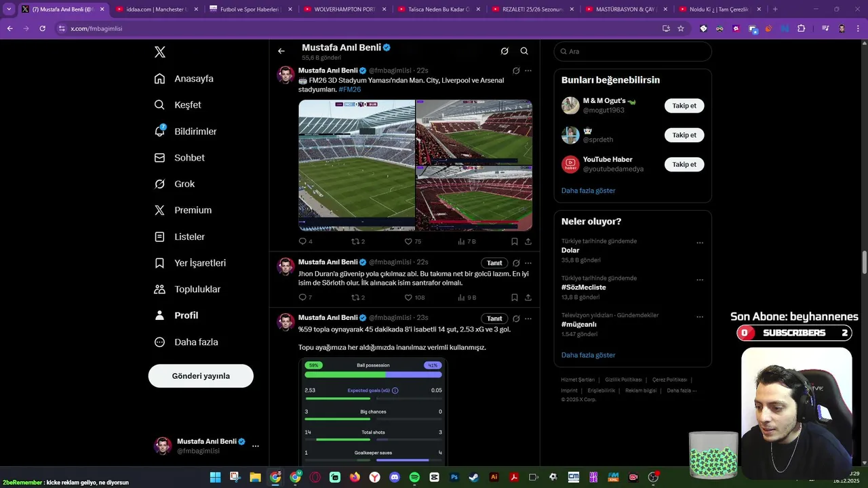868x488 pixels.
Task: Open more options on Jhon Duran post
Action: tap(528, 263)
